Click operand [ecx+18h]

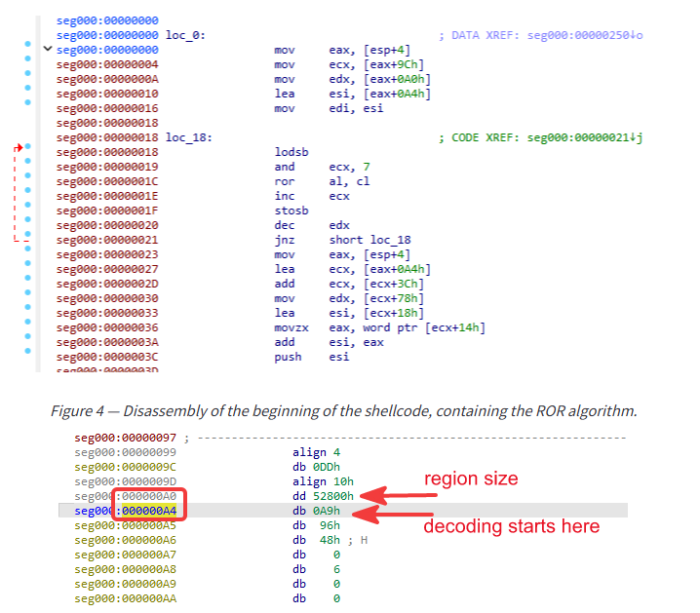point(394,313)
